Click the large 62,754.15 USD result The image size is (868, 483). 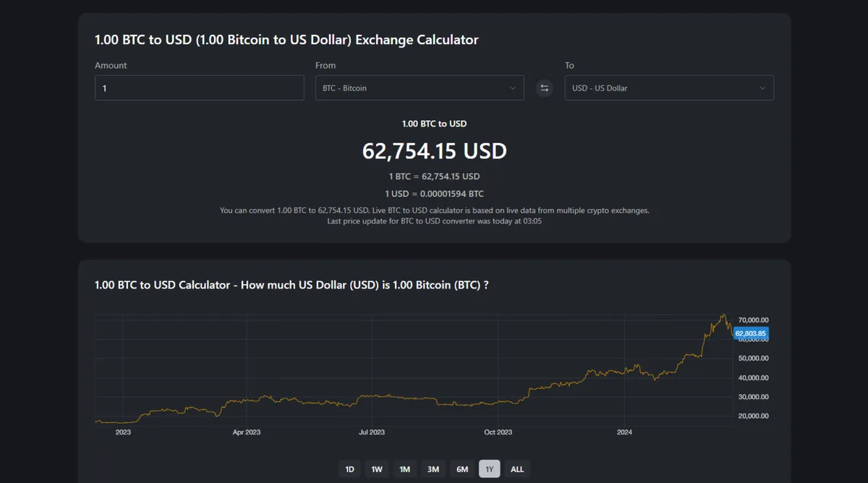[434, 151]
